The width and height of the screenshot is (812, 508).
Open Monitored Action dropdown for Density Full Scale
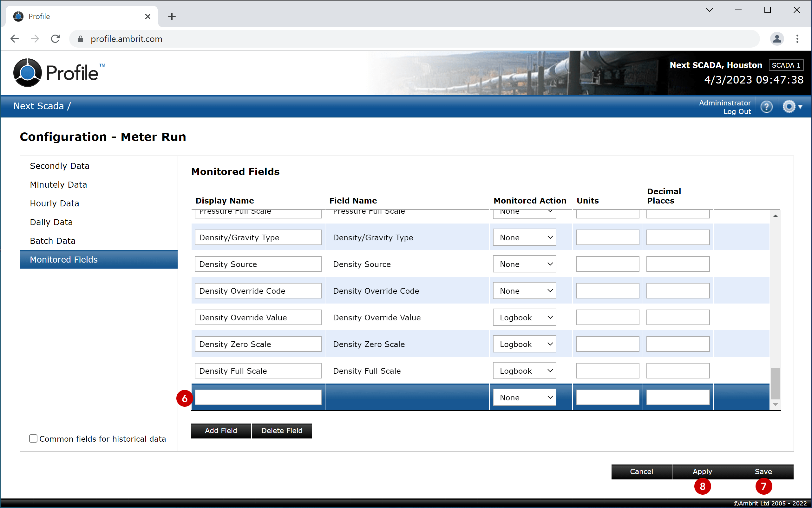524,371
